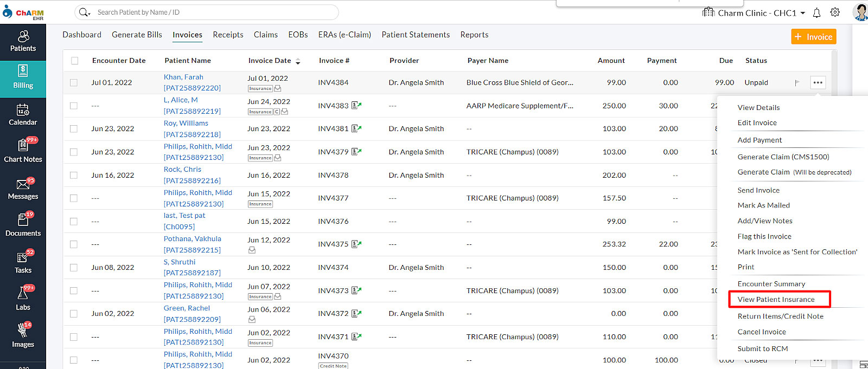Open the Billing sidebar section
Viewport: 868px width, 369px height.
click(x=23, y=79)
